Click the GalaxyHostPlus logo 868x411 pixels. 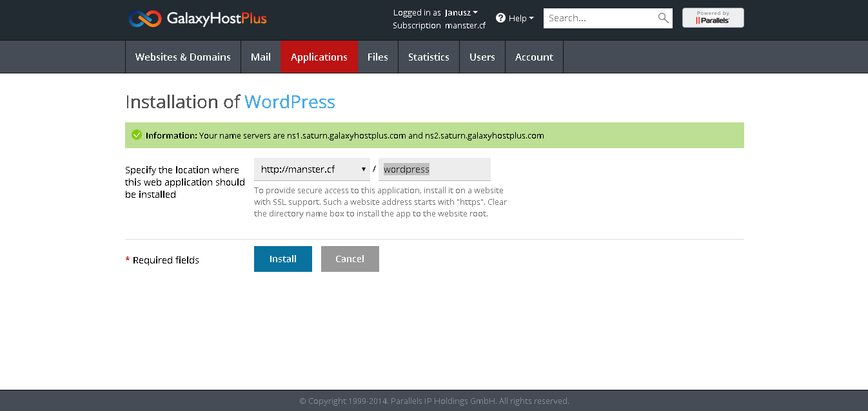197,19
